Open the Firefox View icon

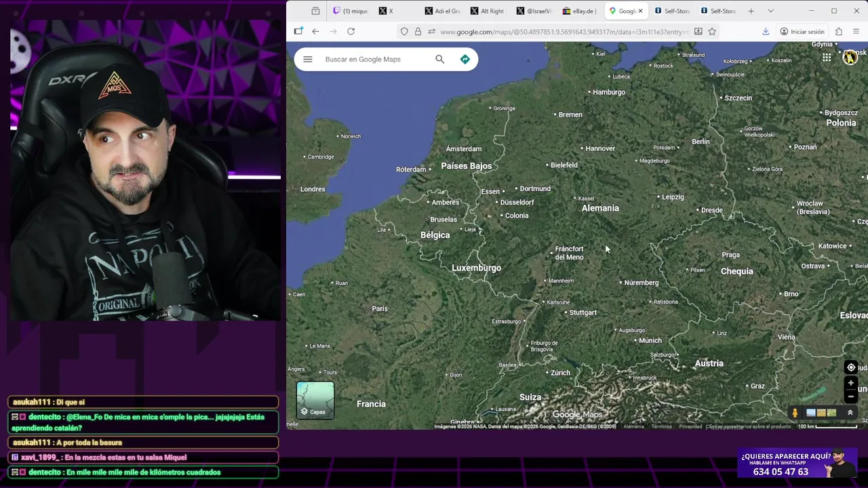click(x=315, y=11)
